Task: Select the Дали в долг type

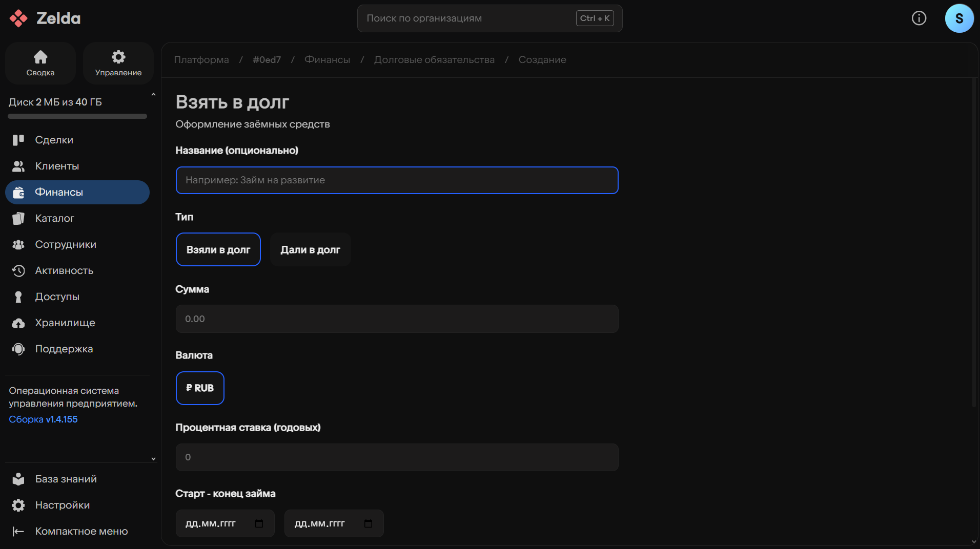Action: coord(310,250)
